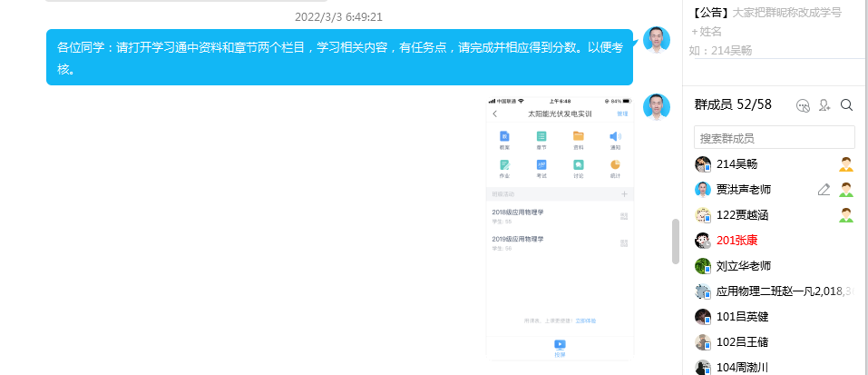Open the group member activity ranking icon

click(x=802, y=105)
